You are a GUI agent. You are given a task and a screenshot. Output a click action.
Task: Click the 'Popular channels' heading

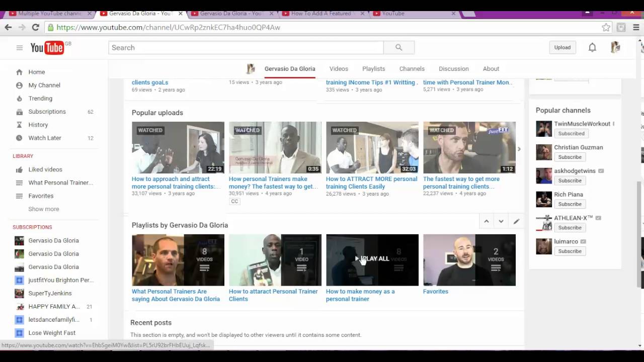point(563,110)
